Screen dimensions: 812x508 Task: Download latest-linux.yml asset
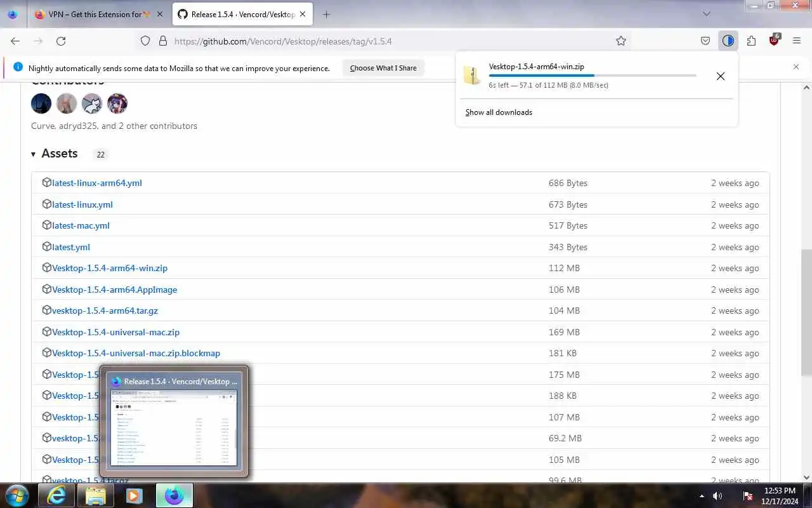[82, 204]
